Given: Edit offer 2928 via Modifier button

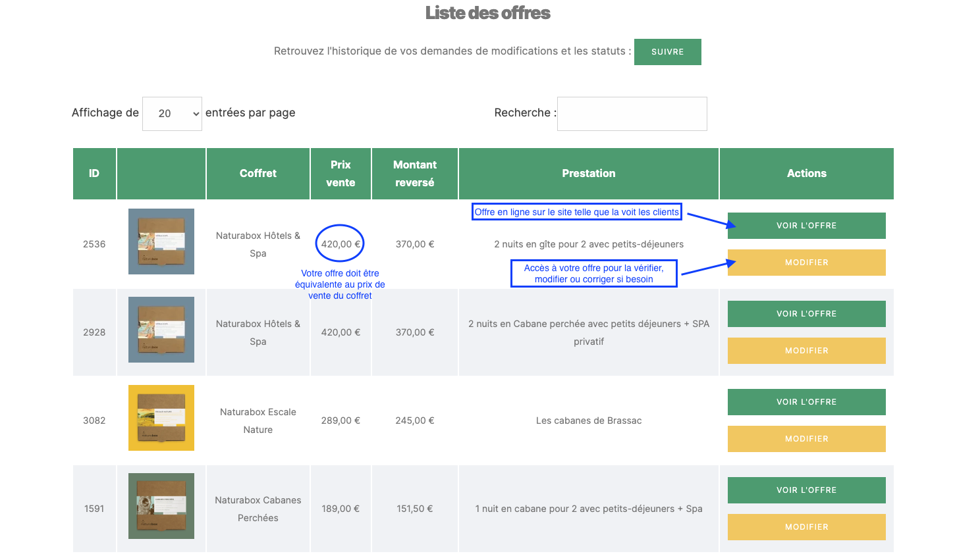Looking at the screenshot, I should click(806, 351).
